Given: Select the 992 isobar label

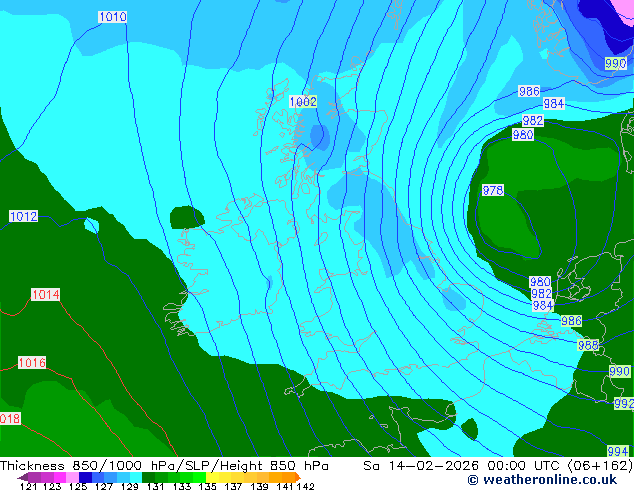Looking at the screenshot, I should tap(624, 403).
